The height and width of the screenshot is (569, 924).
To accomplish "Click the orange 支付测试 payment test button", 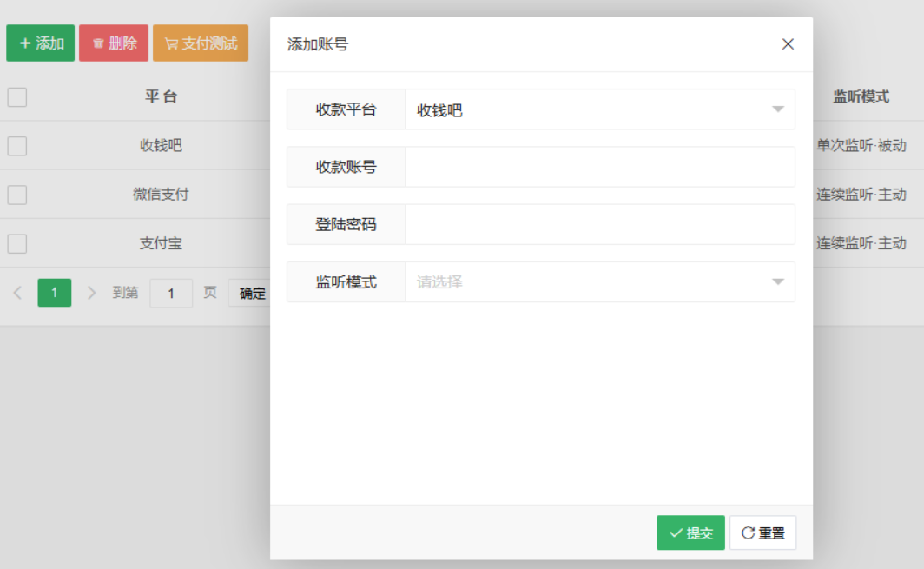I will pos(201,43).
